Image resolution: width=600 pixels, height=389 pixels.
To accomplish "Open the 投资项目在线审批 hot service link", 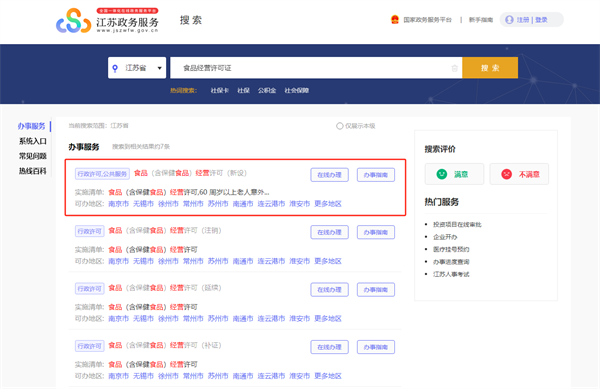I will coord(457,225).
